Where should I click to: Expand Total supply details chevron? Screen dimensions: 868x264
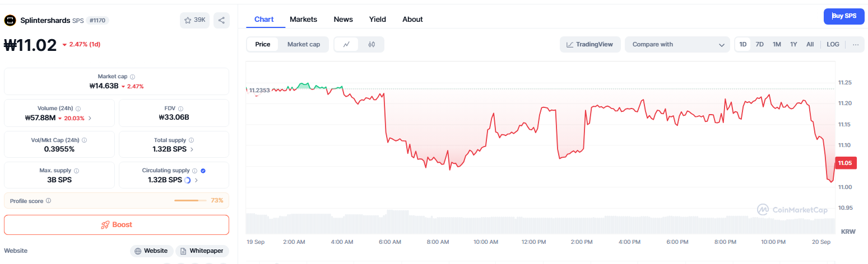(x=192, y=149)
